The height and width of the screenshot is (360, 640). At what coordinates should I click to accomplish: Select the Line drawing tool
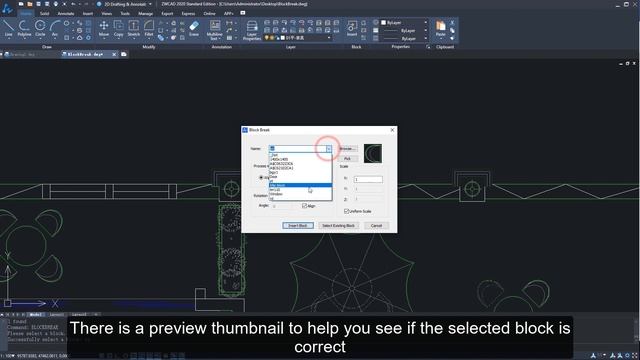click(x=8, y=29)
